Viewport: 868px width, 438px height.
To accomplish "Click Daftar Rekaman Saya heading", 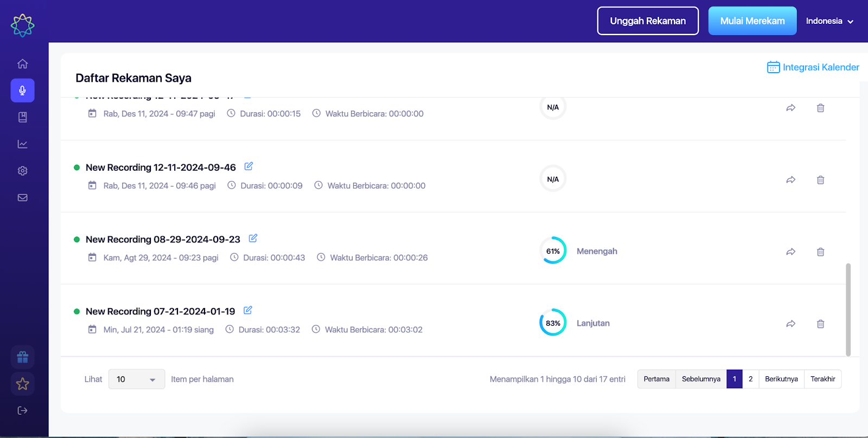I will tap(133, 78).
